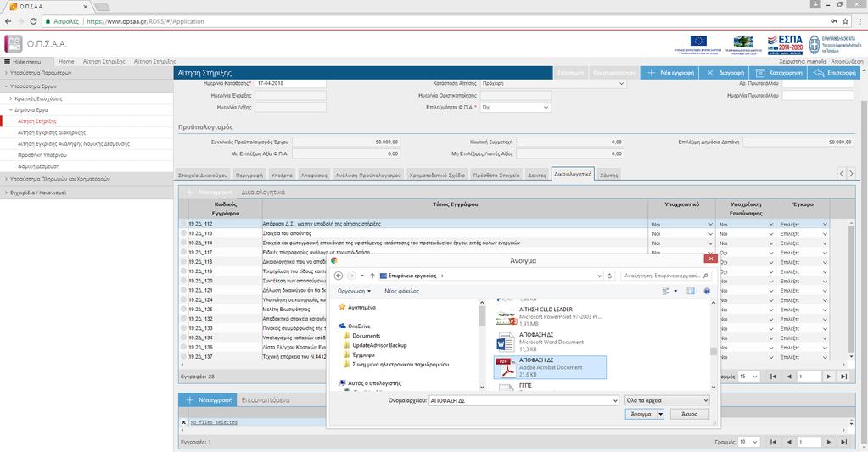Select the ΑΙΤΗΣΗ CLLD LEADER PowerPoint icon
868x452 pixels.
(x=506, y=317)
